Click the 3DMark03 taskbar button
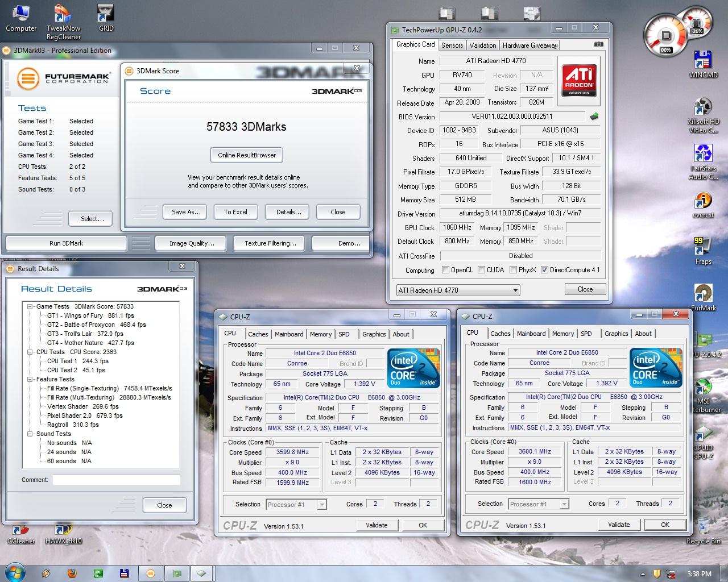The width and height of the screenshot is (728, 582). click(x=151, y=573)
